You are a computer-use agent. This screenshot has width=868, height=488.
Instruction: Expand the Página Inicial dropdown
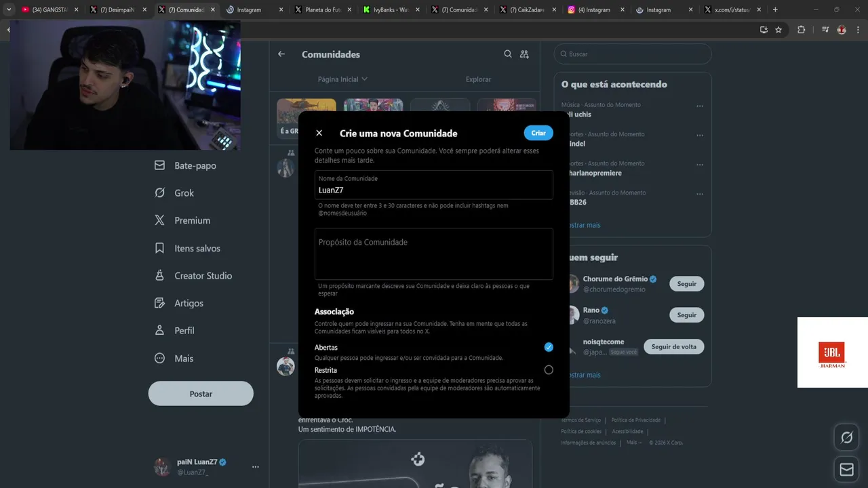[x=342, y=79]
